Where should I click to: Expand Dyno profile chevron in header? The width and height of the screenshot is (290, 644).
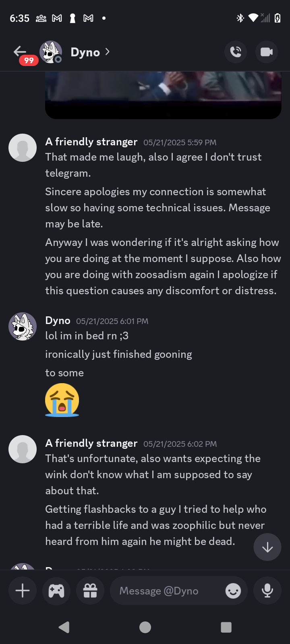click(x=107, y=52)
